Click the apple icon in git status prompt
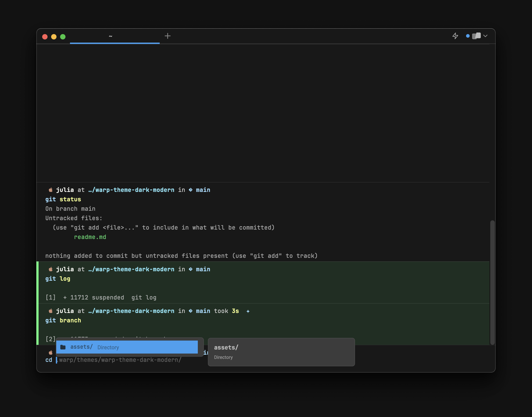The width and height of the screenshot is (532, 417). click(50, 190)
